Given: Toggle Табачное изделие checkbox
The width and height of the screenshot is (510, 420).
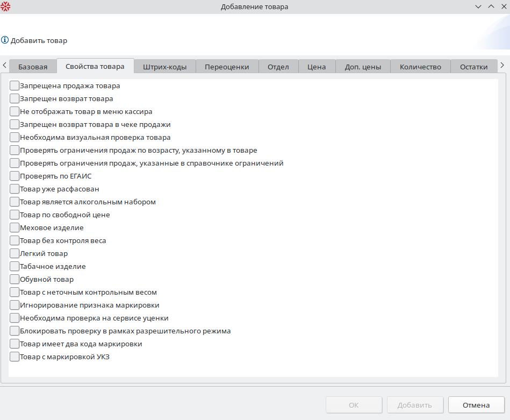Looking at the screenshot, I should tap(15, 266).
